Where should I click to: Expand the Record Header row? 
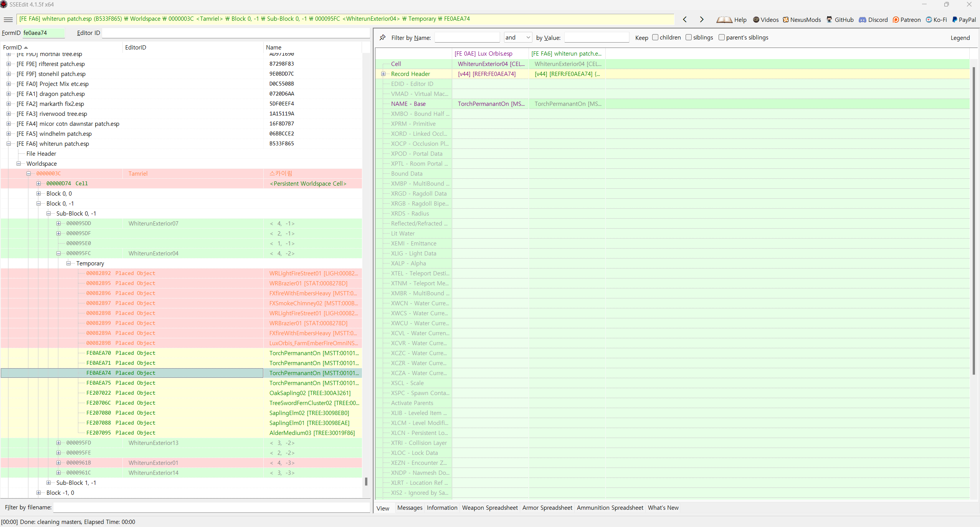coord(383,74)
